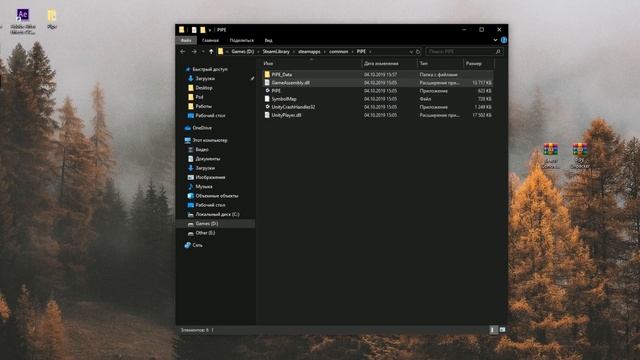640x360 pixels.
Task: Open the Файл tab
Action: tap(186, 40)
